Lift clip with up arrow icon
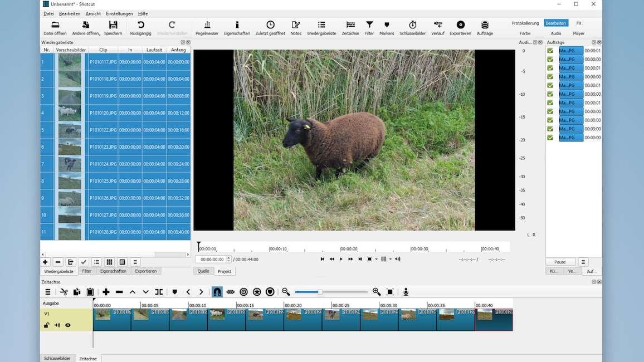 coord(132,292)
